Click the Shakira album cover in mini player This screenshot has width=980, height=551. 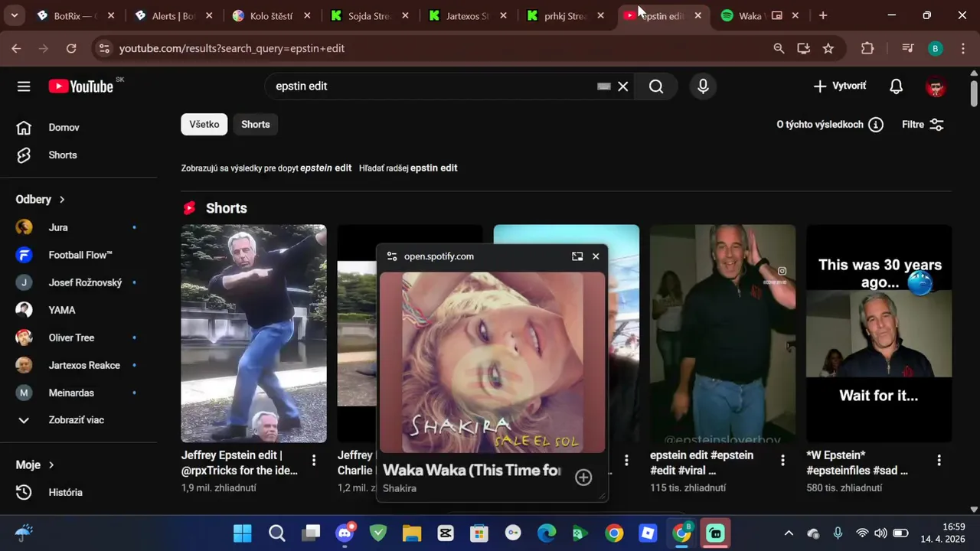click(x=492, y=363)
